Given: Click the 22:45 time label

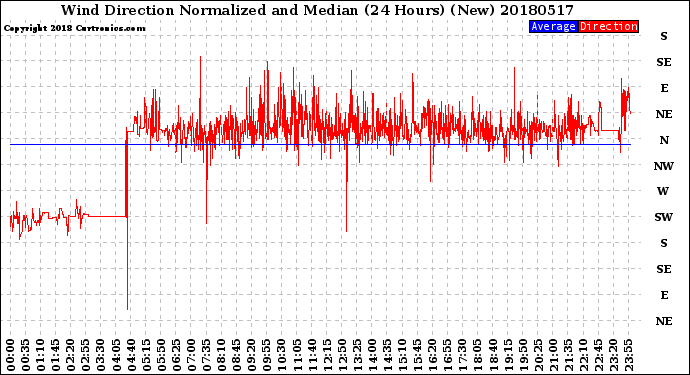Looking at the screenshot, I should (598, 355).
